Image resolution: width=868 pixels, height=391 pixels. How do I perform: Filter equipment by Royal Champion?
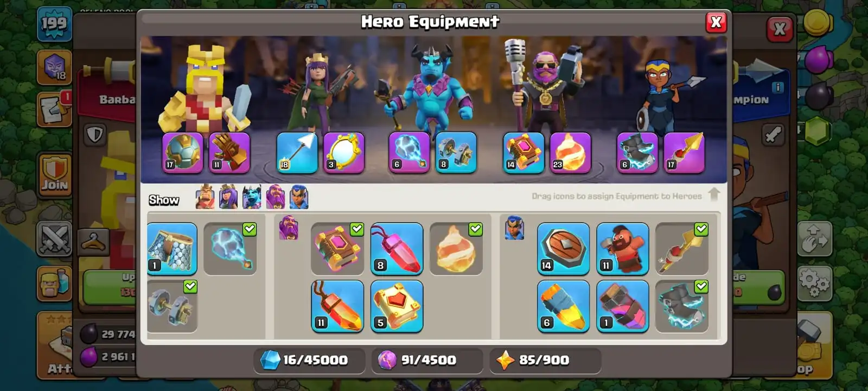299,197
